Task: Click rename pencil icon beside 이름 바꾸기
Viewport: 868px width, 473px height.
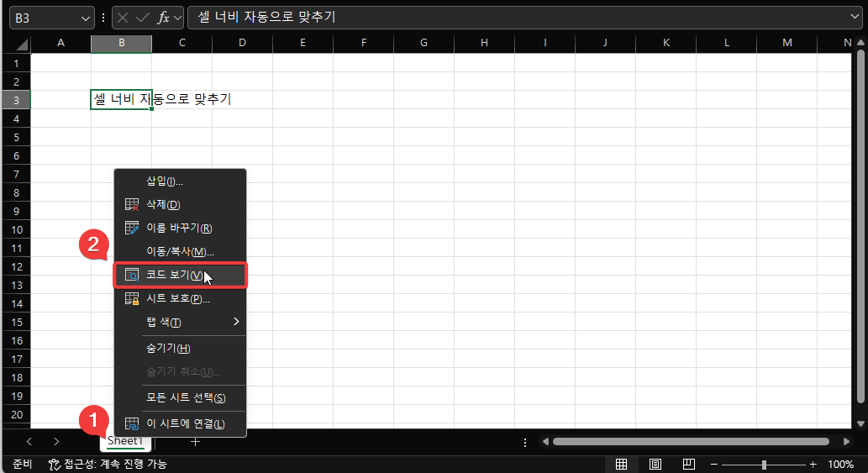Action: [x=132, y=228]
